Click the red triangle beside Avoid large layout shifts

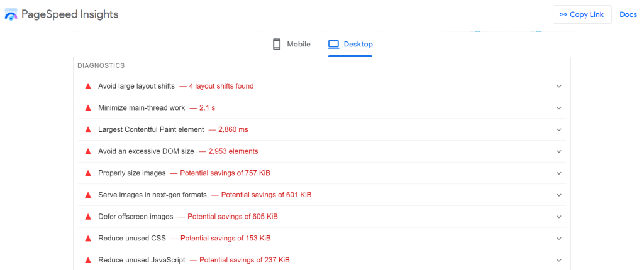pos(87,86)
